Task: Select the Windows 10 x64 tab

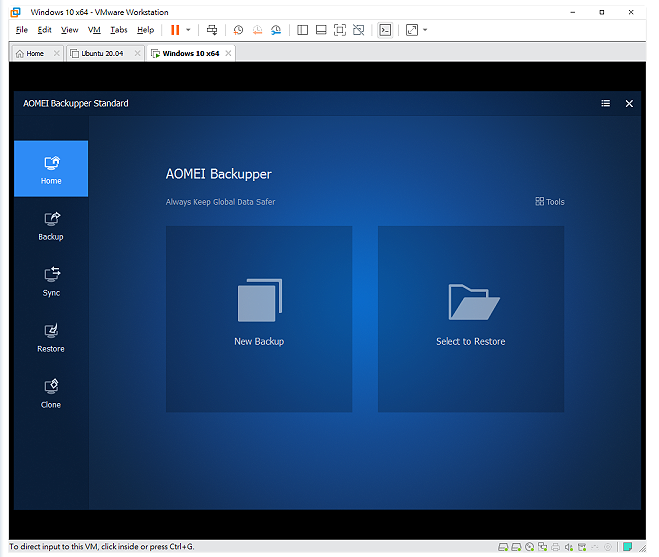Action: click(191, 53)
